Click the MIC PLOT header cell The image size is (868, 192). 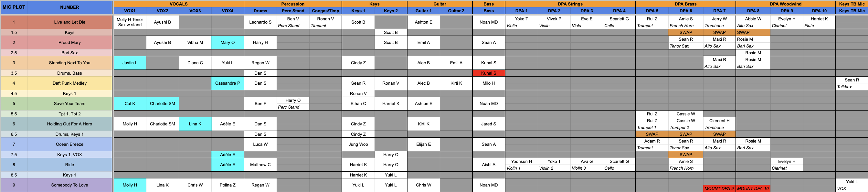(x=14, y=7)
